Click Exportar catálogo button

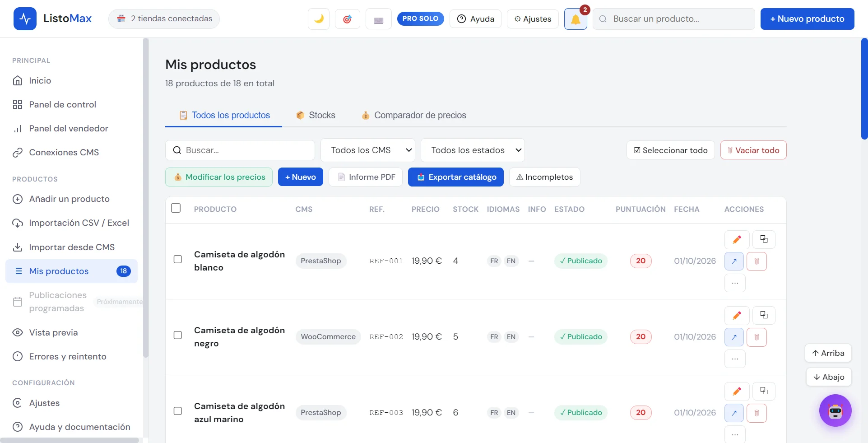[456, 177]
